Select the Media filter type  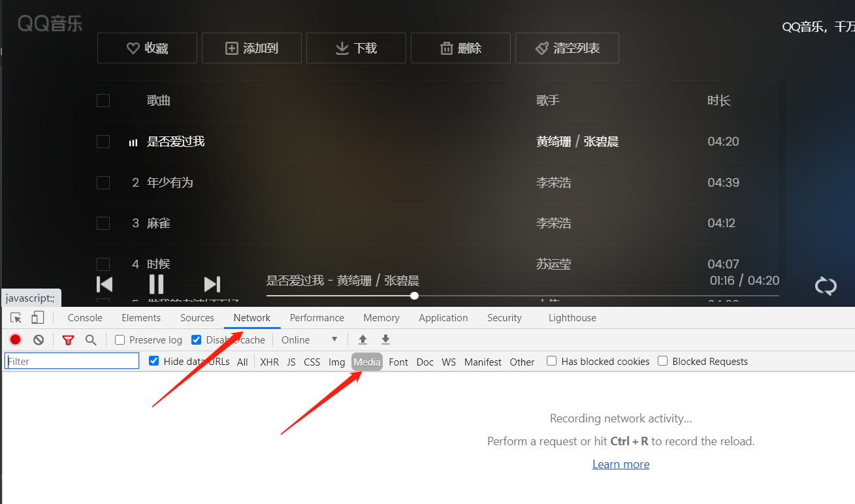coord(367,362)
